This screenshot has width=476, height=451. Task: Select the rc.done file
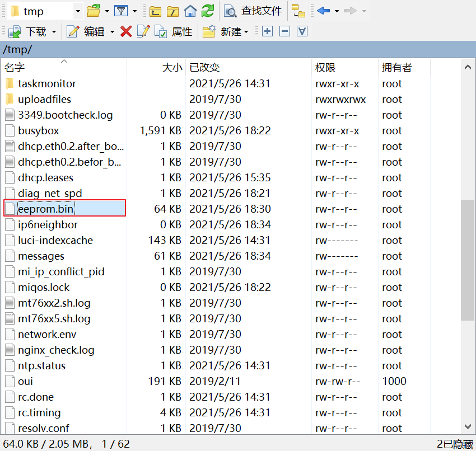coord(36,397)
